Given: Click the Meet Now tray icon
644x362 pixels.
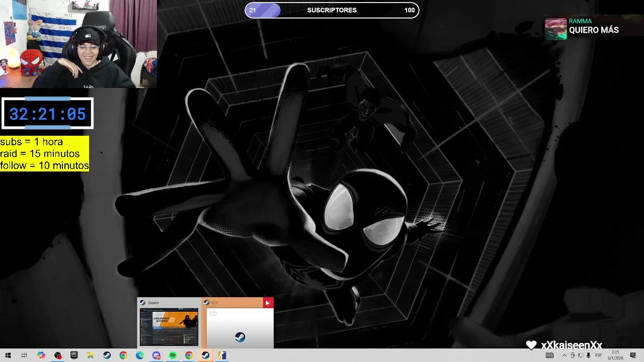Looking at the screenshot, I should pos(572,355).
